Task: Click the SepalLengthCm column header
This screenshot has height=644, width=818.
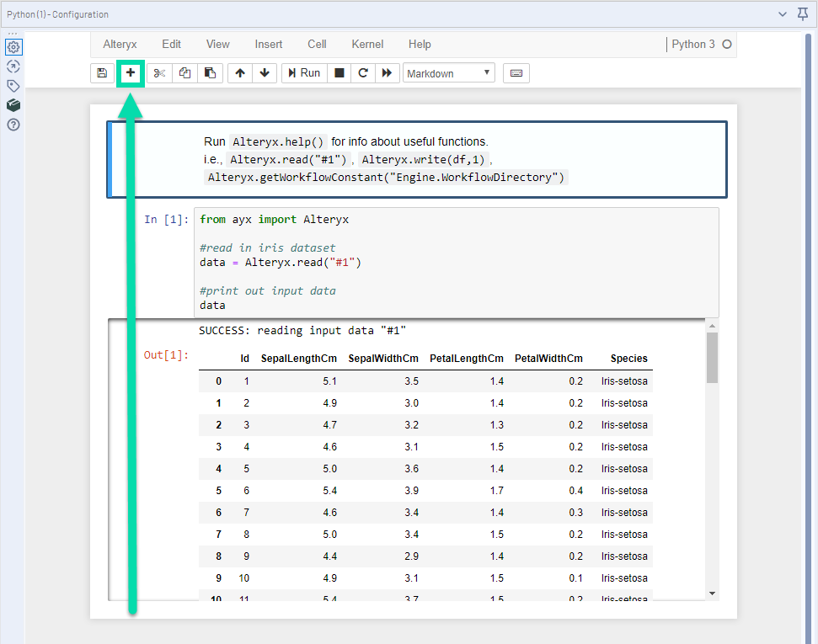Action: tap(299, 359)
